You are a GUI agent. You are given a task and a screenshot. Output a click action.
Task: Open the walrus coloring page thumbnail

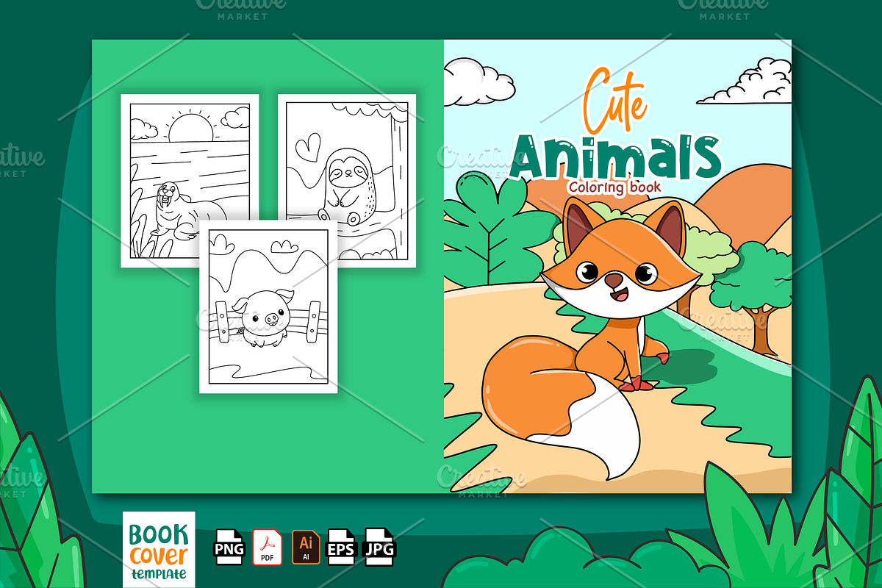(x=190, y=181)
